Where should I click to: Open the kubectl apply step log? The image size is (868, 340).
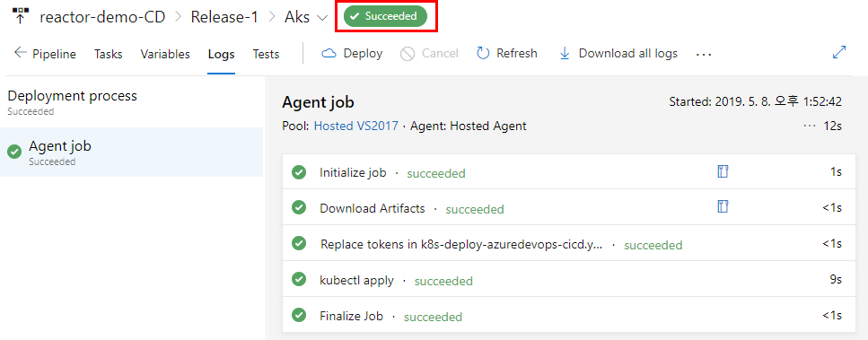point(570,280)
